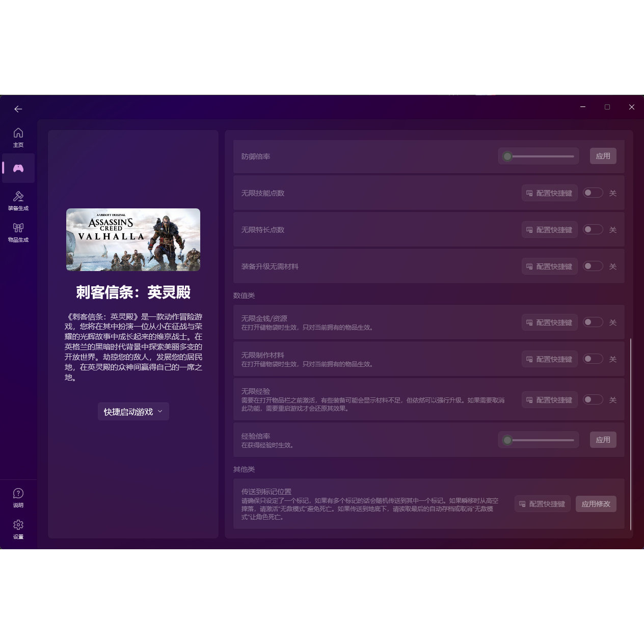644x644 pixels.
Task: Open 物品生成 item generator
Action: [x=18, y=232]
